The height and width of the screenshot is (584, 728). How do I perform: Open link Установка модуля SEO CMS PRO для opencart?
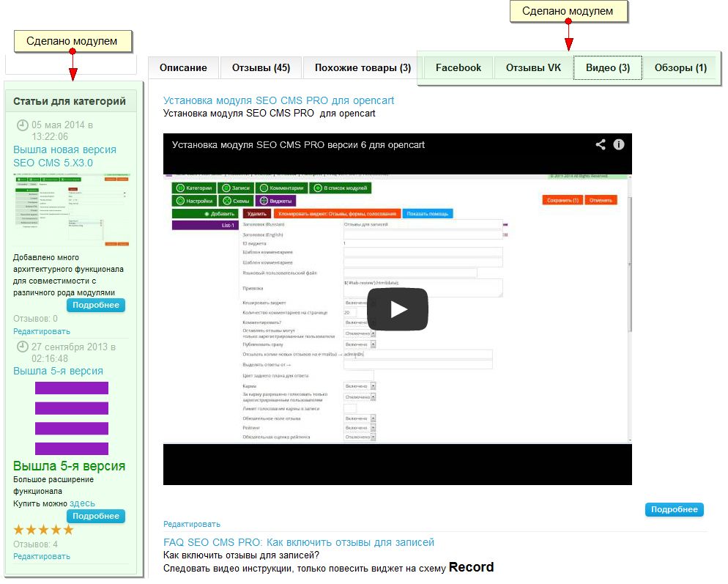coord(278,100)
